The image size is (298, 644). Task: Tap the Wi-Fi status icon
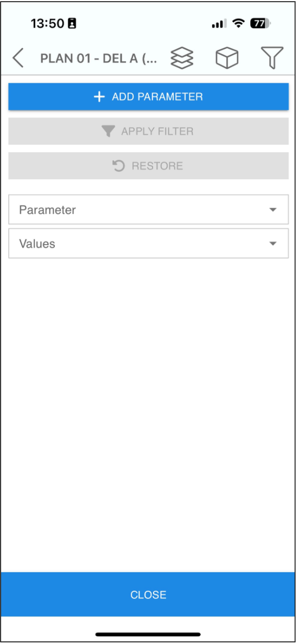(x=238, y=23)
